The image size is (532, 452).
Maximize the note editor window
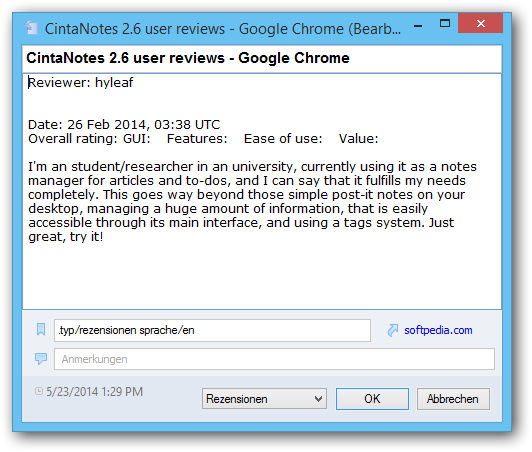pyautogui.click(x=444, y=23)
